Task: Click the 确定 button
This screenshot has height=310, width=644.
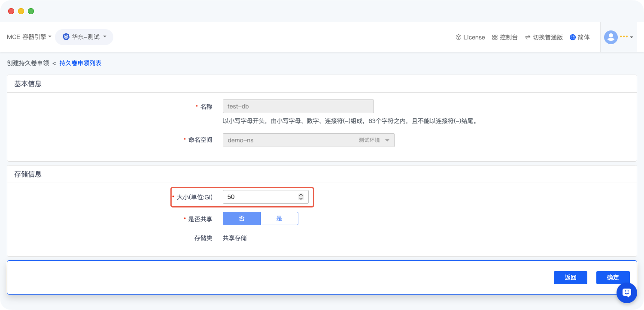Action: tap(613, 277)
